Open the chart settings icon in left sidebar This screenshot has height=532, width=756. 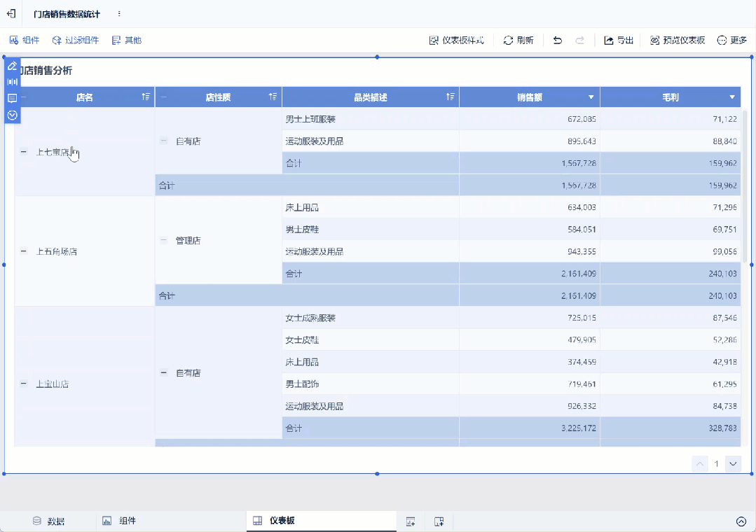(x=12, y=82)
